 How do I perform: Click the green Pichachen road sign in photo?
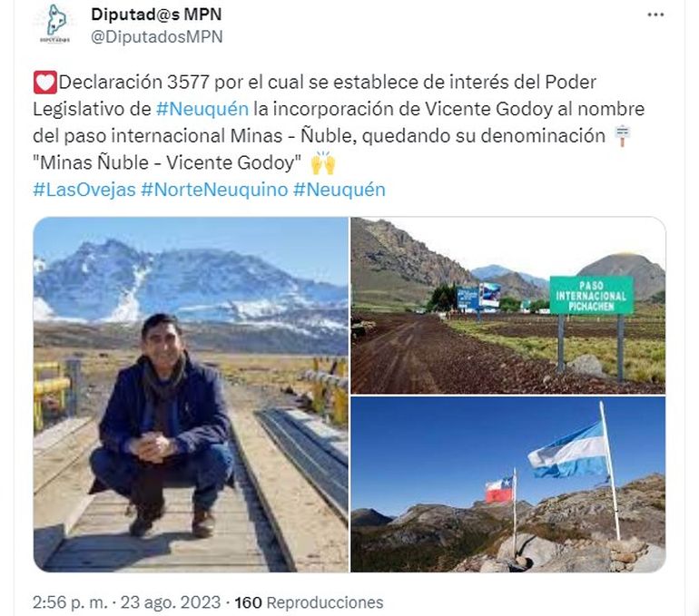pos(591,296)
